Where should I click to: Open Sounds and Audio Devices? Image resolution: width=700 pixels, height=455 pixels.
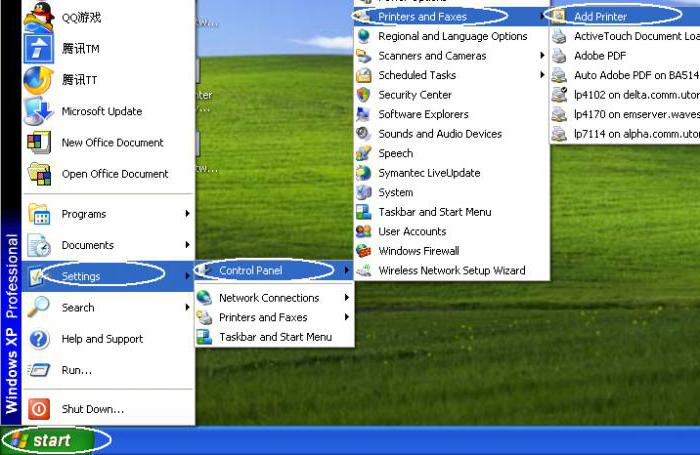440,134
